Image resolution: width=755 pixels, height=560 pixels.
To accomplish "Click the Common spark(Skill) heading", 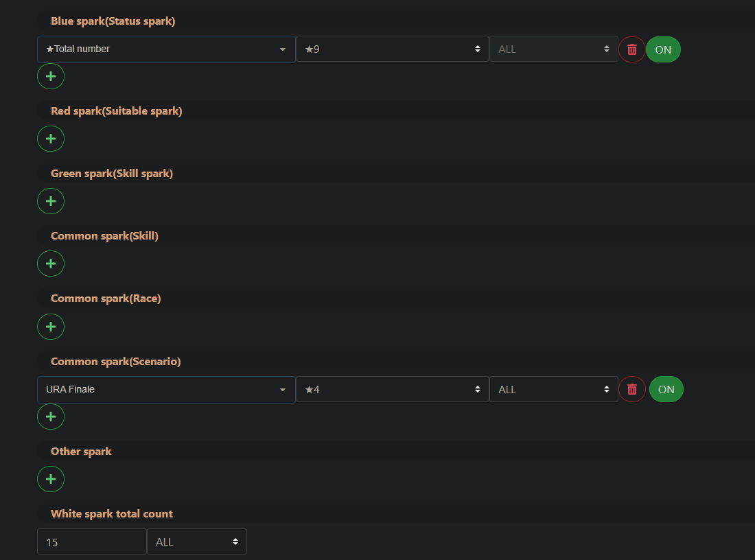I will (x=104, y=236).
